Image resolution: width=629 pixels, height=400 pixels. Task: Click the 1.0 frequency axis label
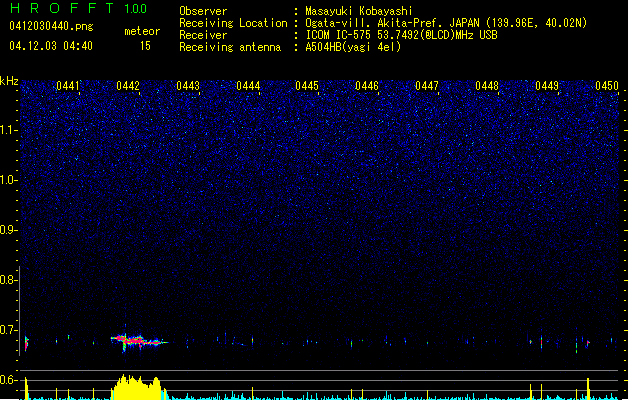[8, 180]
